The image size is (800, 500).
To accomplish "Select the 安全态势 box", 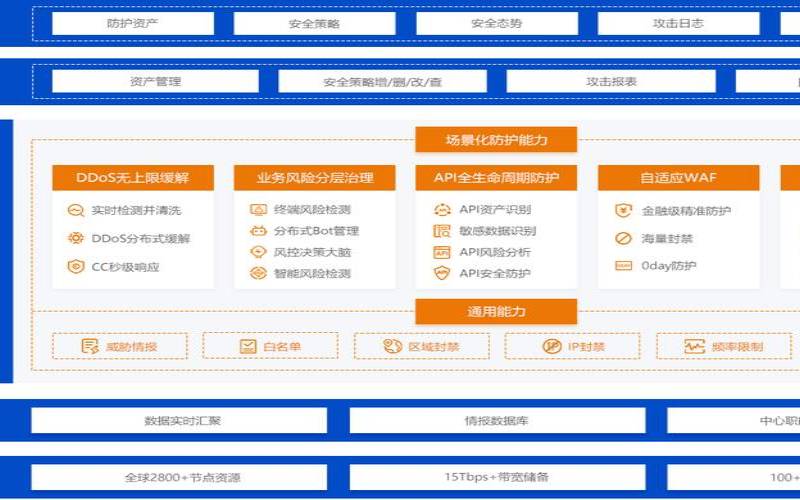I will click(497, 23).
